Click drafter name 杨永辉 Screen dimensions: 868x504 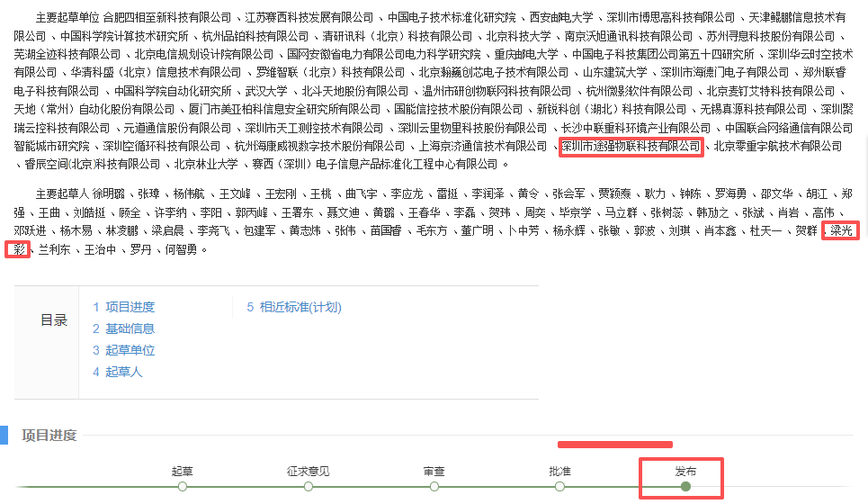tap(569, 230)
